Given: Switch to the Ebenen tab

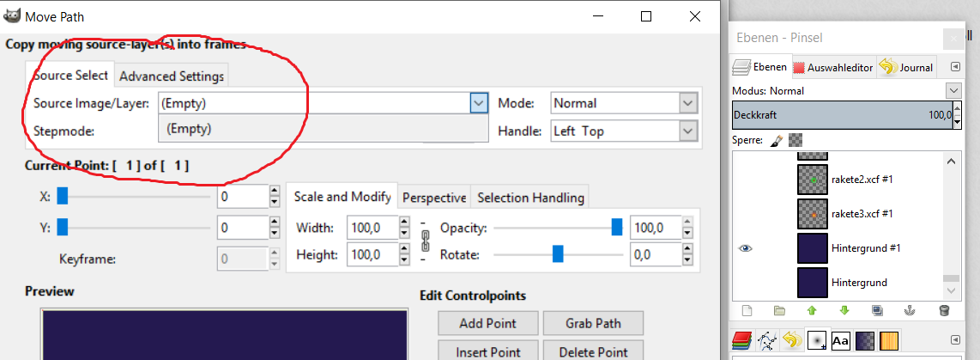Looking at the screenshot, I should click(x=760, y=67).
